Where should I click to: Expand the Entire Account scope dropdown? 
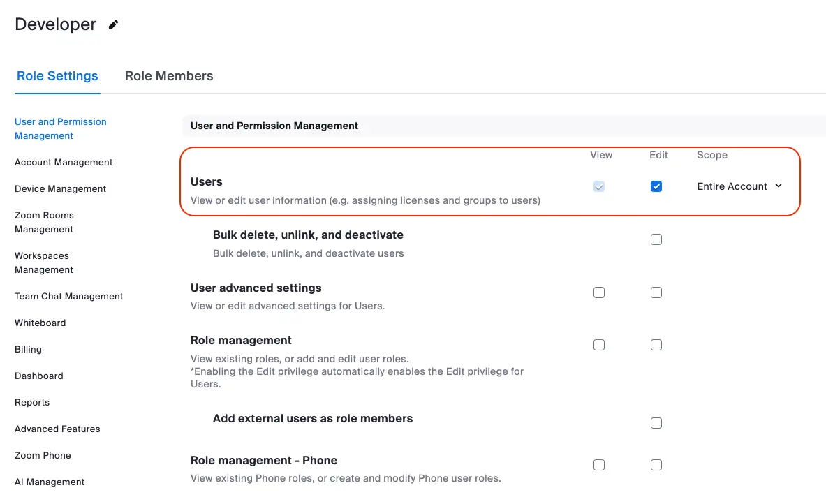coord(739,186)
